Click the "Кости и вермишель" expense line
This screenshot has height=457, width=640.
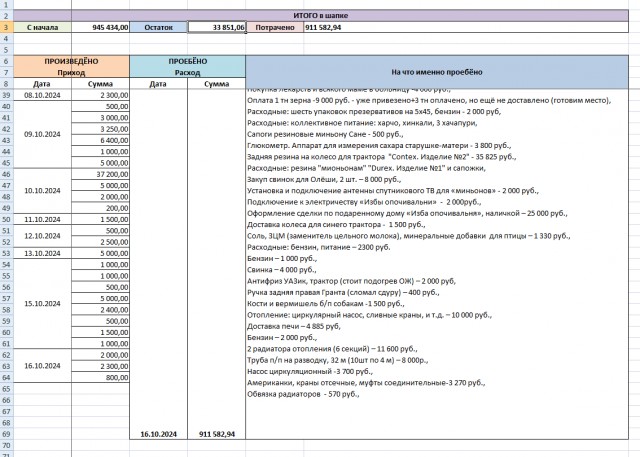326,304
